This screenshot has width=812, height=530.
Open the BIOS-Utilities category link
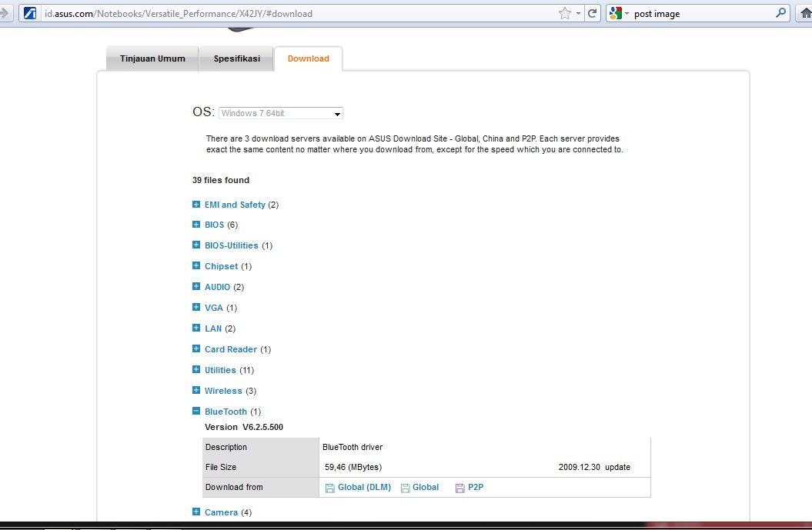pyautogui.click(x=232, y=245)
